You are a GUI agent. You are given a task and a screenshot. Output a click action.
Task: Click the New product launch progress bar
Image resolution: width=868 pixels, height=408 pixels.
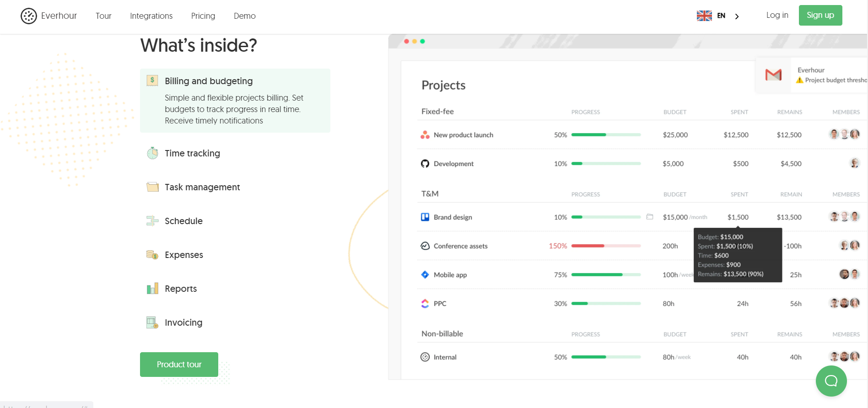(x=606, y=135)
